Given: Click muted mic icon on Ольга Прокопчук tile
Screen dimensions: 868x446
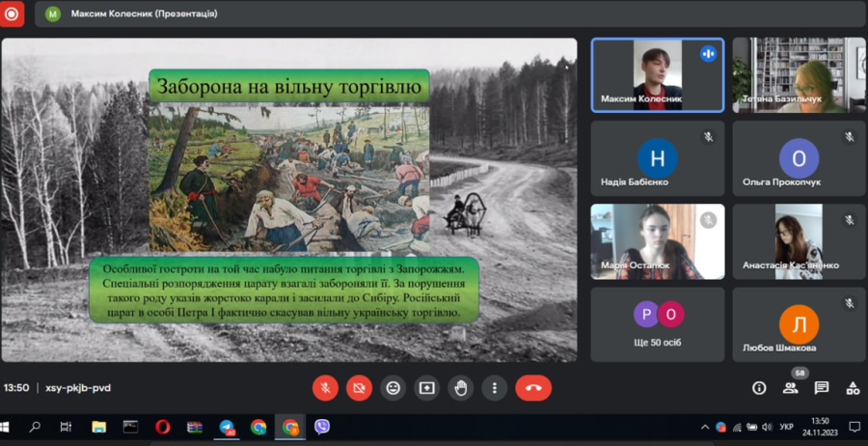Looking at the screenshot, I should point(849,137).
